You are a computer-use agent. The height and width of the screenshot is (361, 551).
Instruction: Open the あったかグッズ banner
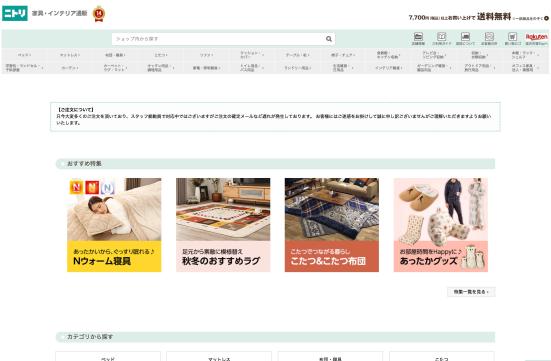tap(441, 225)
